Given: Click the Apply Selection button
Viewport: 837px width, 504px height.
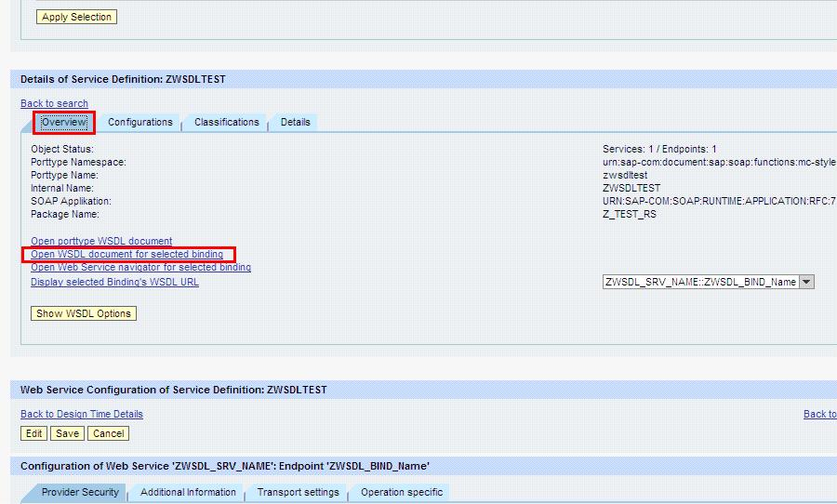Looking at the screenshot, I should pos(76,17).
